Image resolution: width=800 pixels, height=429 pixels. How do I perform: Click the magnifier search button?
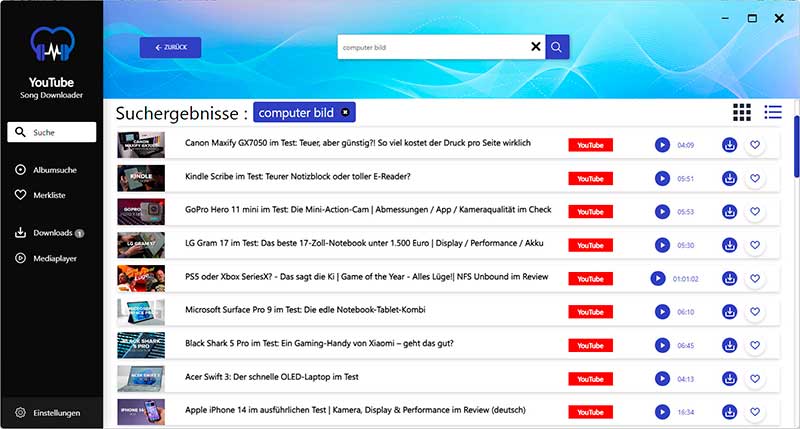(x=557, y=47)
